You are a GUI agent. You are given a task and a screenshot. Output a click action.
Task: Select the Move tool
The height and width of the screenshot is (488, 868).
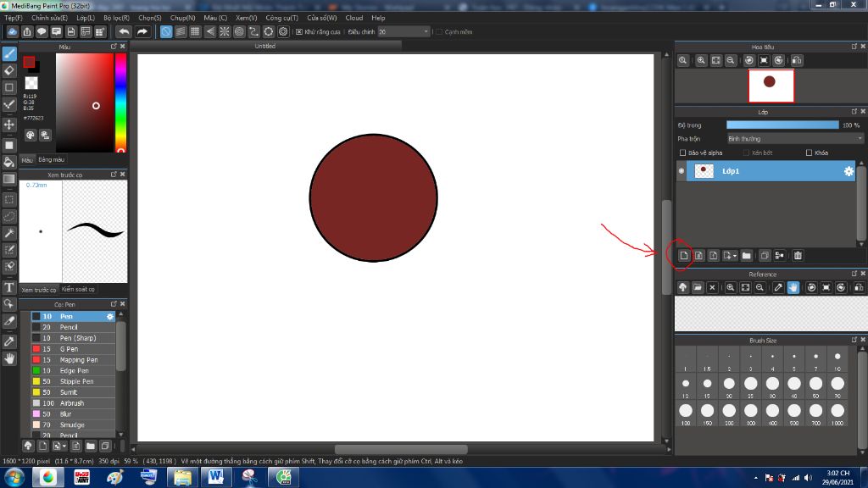click(9, 125)
